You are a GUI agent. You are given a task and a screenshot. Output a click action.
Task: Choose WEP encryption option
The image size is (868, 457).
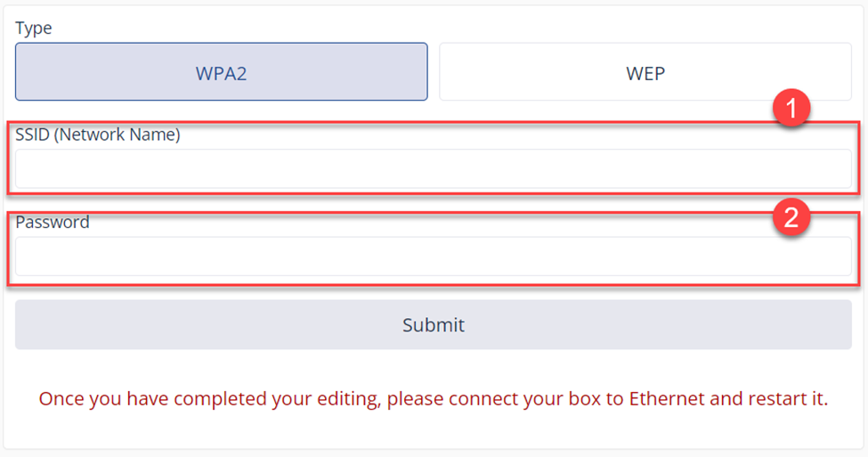point(645,72)
